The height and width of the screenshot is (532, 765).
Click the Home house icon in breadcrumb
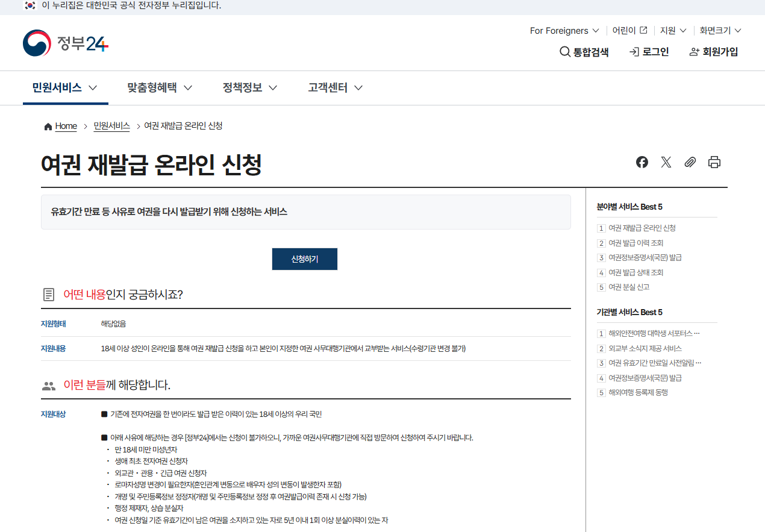(x=48, y=126)
